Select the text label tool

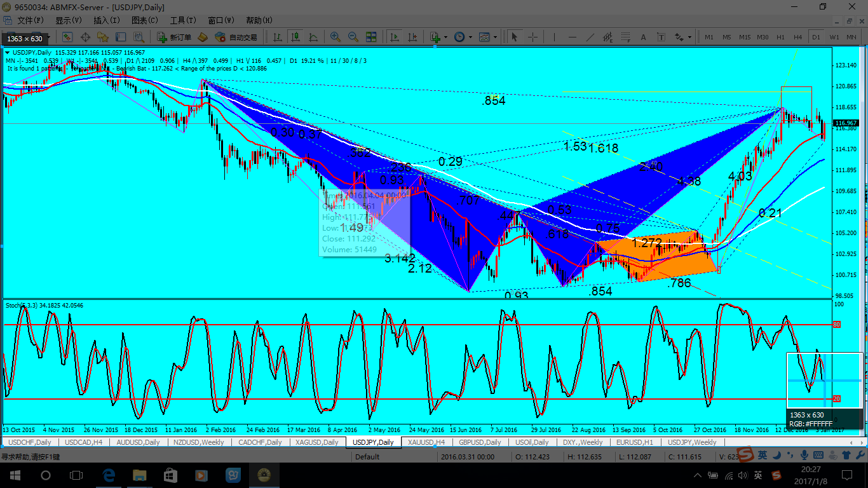point(661,37)
